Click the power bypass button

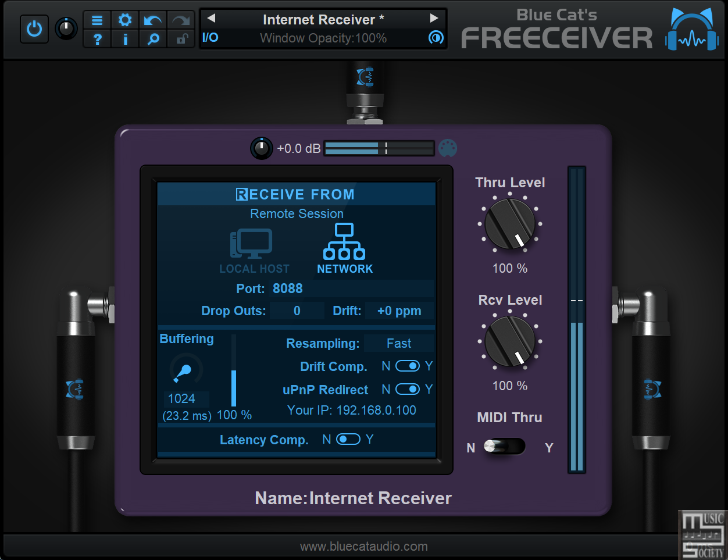(34, 28)
